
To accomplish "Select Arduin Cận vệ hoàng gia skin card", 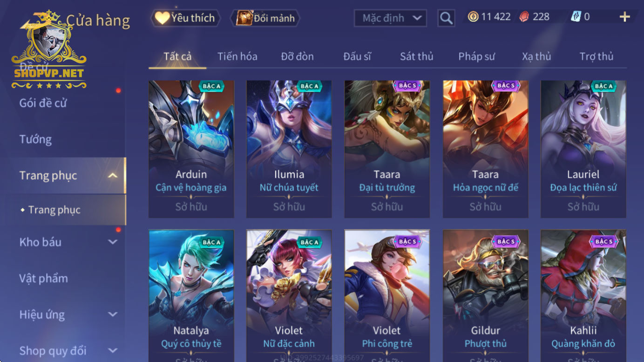I will (x=191, y=149).
